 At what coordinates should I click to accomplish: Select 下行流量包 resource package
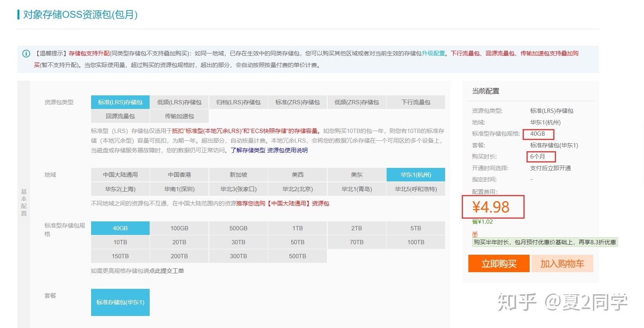[x=416, y=102]
